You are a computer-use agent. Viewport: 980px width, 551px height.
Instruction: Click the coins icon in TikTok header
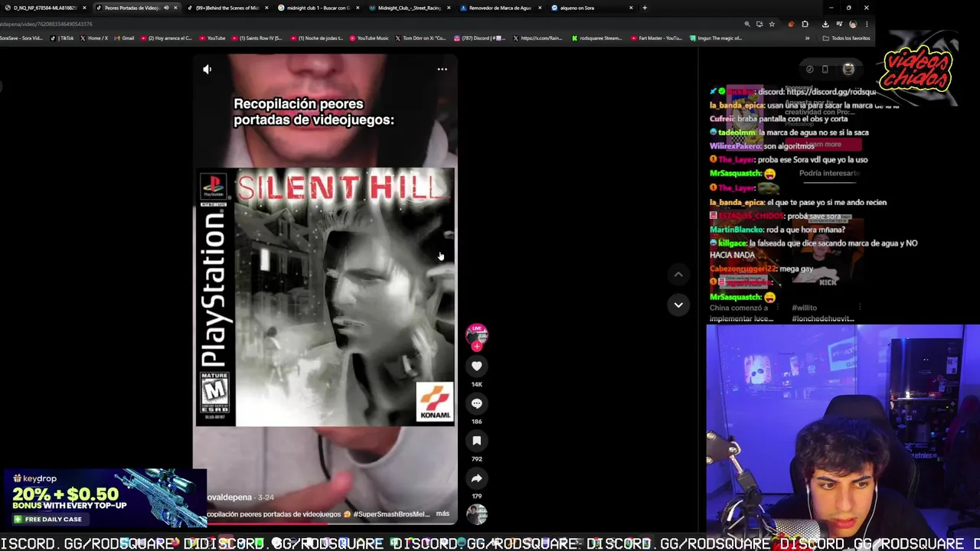point(809,69)
